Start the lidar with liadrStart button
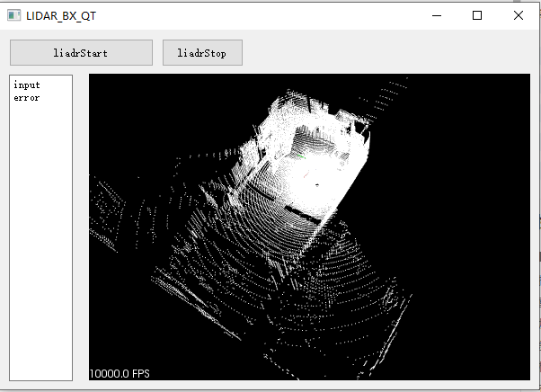The height and width of the screenshot is (392, 541). click(81, 52)
